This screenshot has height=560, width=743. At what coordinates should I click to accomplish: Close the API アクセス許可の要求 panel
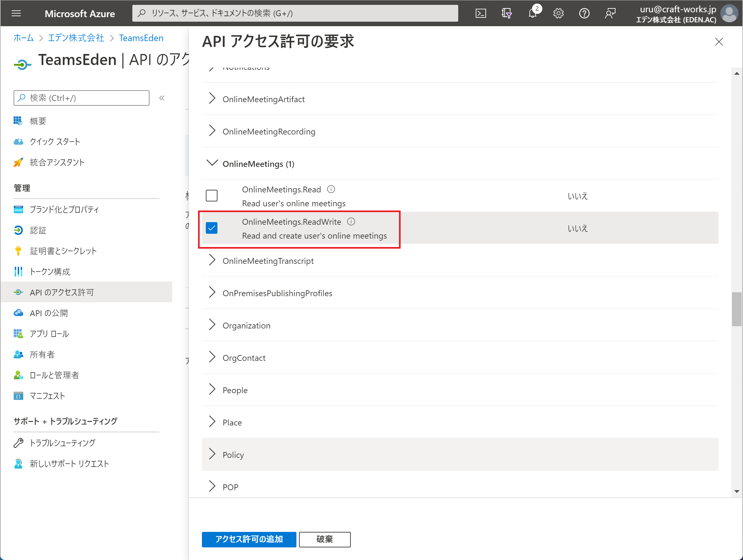(719, 42)
